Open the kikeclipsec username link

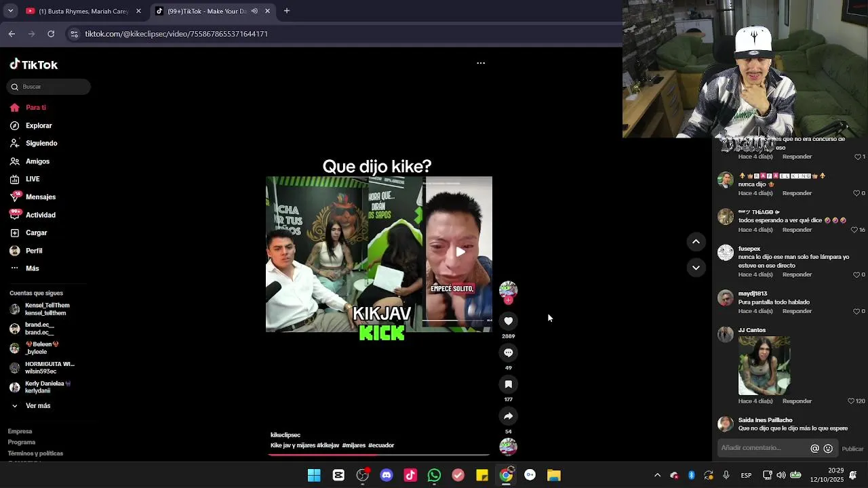coord(285,435)
